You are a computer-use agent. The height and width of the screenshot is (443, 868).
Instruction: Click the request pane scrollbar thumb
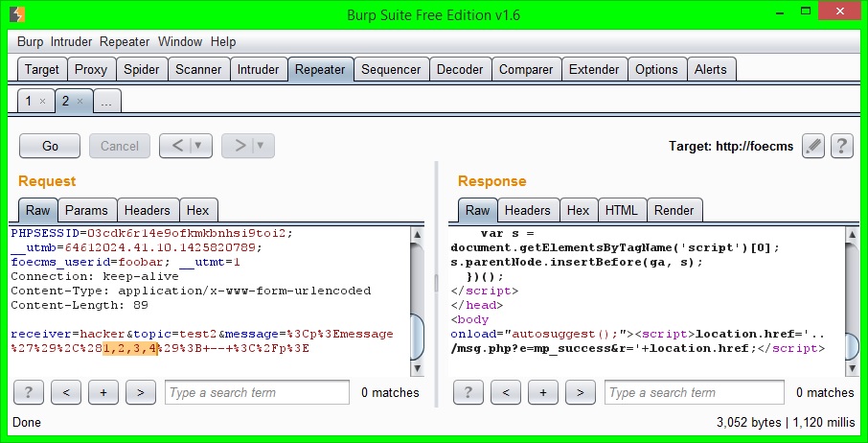click(418, 337)
